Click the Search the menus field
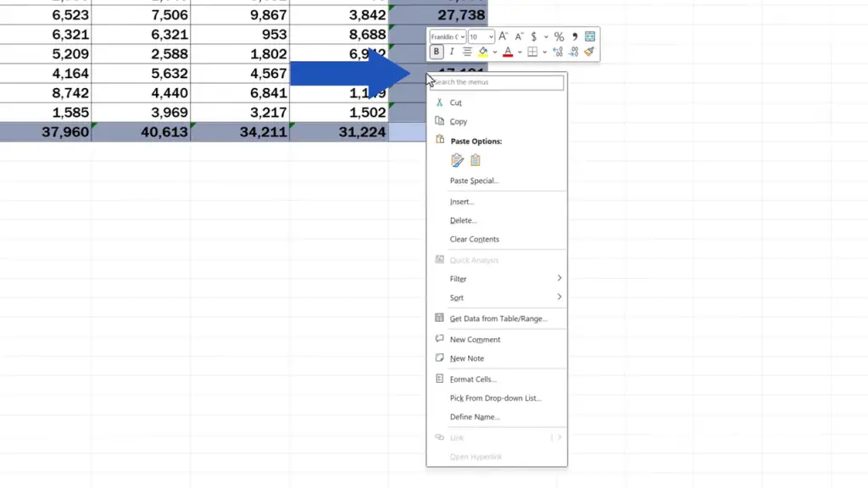The width and height of the screenshot is (868, 488). [497, 82]
